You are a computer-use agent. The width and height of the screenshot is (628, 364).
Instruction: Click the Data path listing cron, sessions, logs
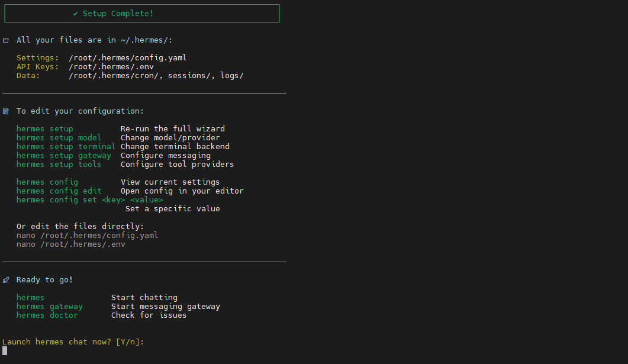156,76
